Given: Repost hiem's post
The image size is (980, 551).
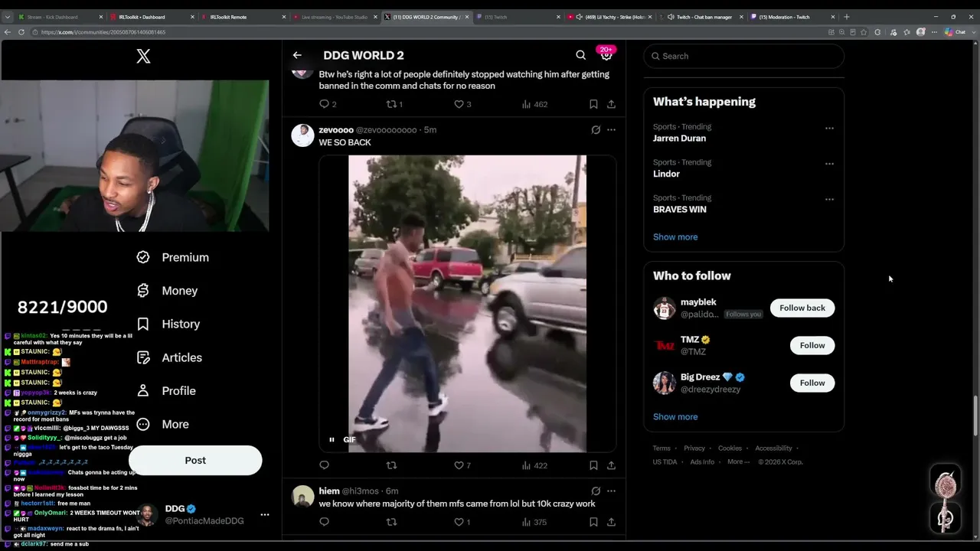Looking at the screenshot, I should [x=391, y=522].
